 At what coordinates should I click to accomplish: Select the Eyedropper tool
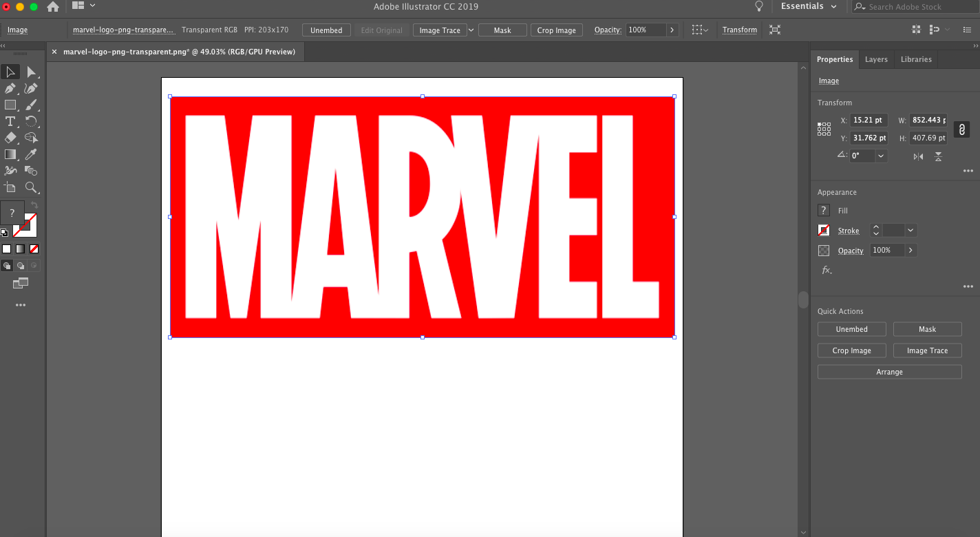31,154
